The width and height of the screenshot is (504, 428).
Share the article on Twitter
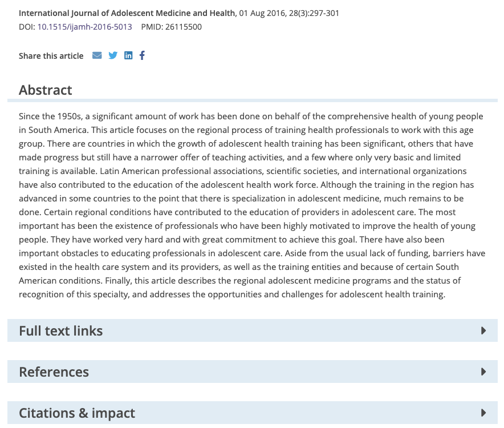113,55
